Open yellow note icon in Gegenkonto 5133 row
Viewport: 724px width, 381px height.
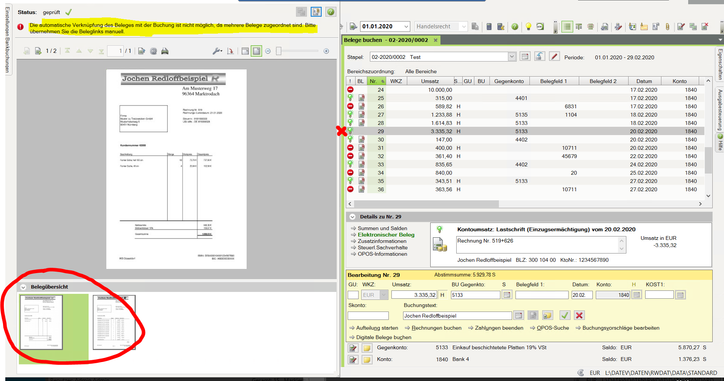[x=367, y=348]
